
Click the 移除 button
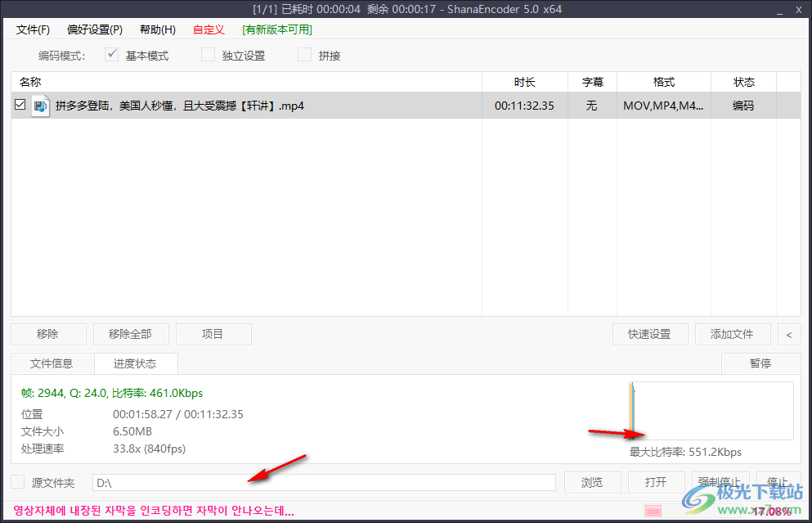click(48, 334)
